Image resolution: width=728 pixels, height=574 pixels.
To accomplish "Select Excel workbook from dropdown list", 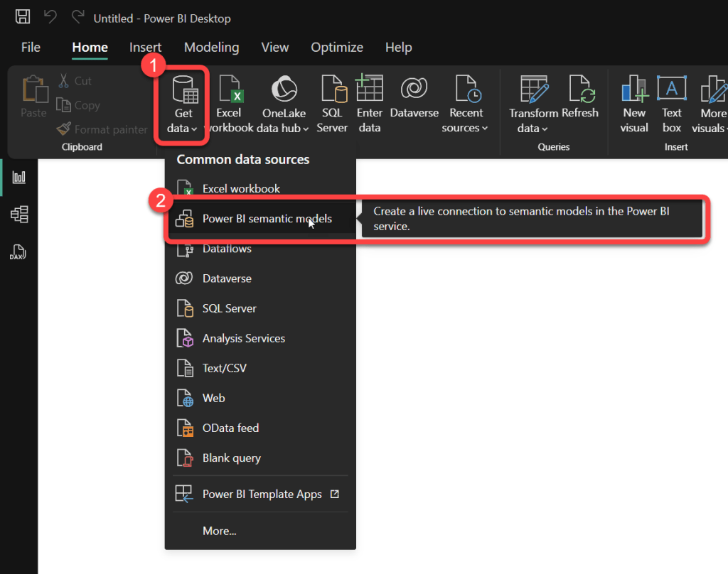I will point(260,188).
